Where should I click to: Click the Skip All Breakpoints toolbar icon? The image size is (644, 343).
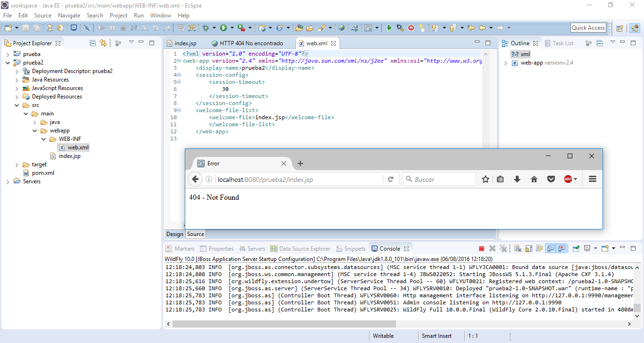tap(87, 28)
